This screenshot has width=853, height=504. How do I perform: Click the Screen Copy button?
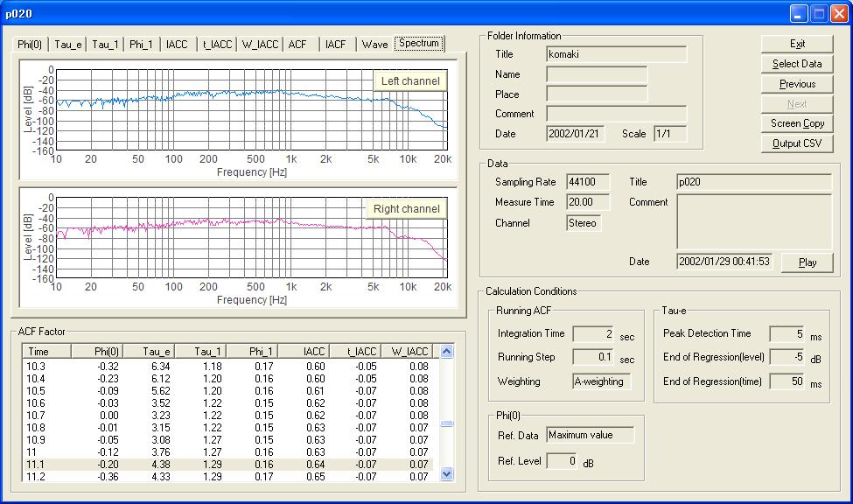[797, 123]
